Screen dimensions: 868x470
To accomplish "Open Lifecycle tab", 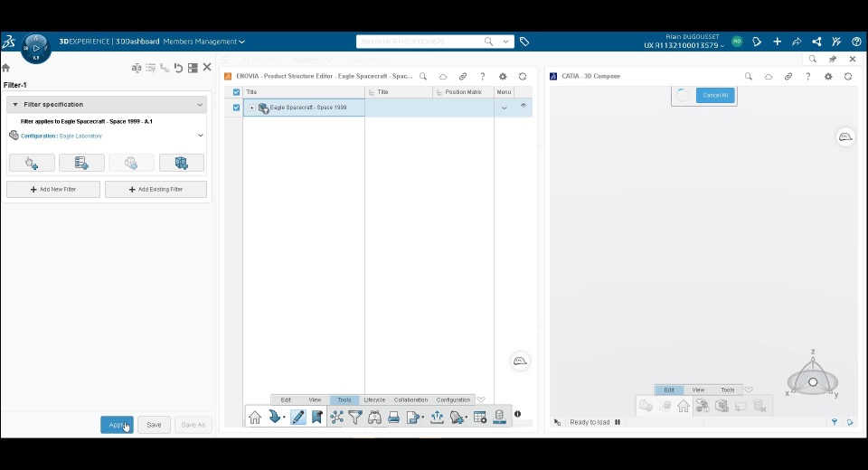I will (x=374, y=399).
